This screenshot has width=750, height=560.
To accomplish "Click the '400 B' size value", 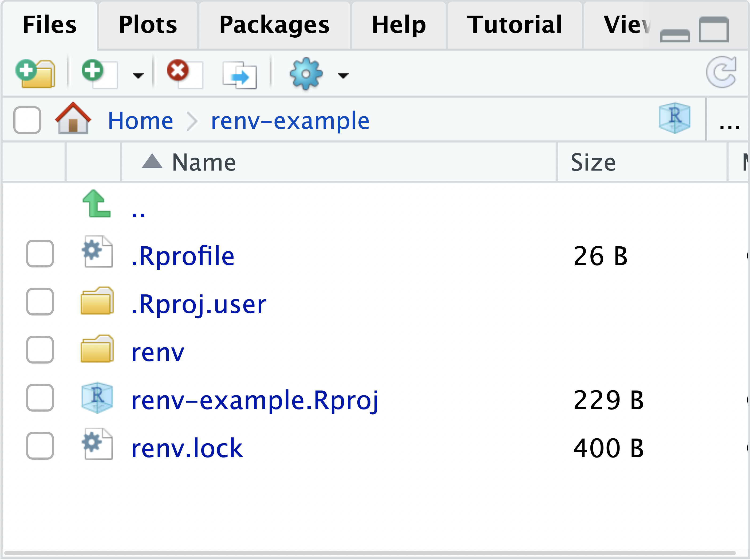I will (x=608, y=448).
